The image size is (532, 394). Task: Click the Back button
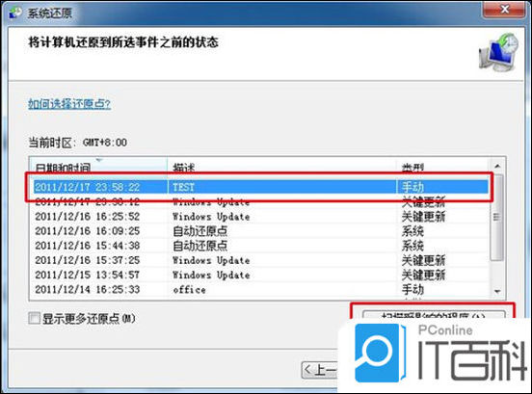[320, 370]
